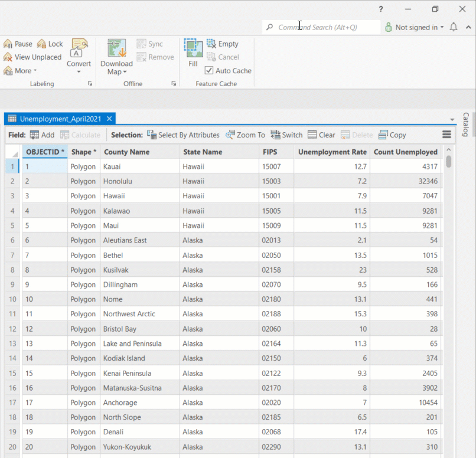
Task: Toggle the Auto Cache checkbox
Action: pyautogui.click(x=209, y=71)
